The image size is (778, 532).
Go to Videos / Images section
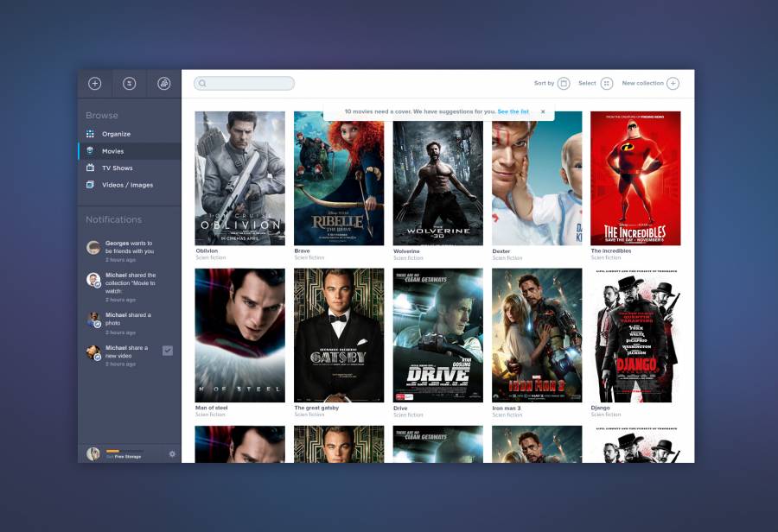(127, 185)
